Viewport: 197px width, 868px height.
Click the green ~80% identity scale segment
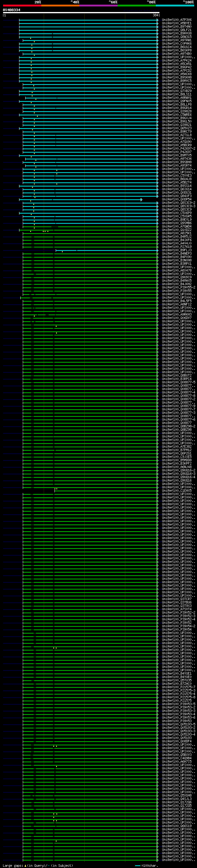click(x=137, y=6)
